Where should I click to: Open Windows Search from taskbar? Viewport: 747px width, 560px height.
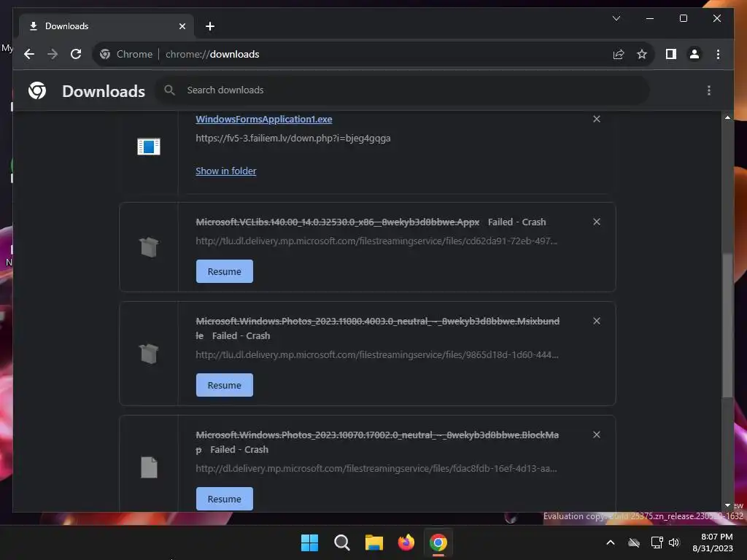342,542
